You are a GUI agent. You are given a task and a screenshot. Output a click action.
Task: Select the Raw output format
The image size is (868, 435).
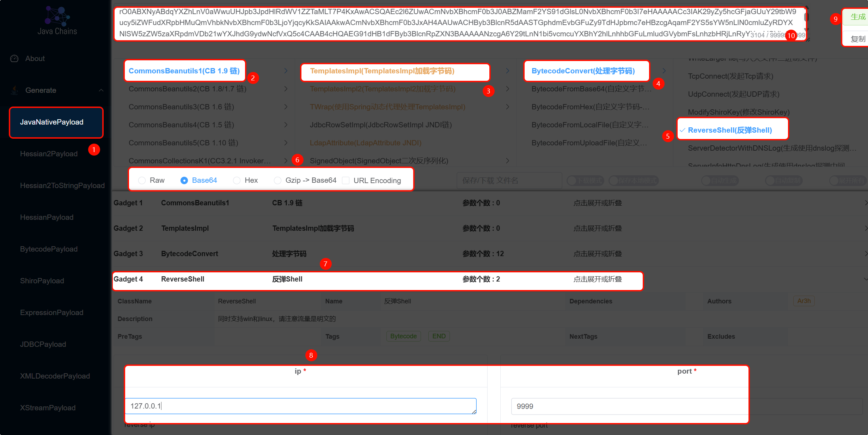pyautogui.click(x=142, y=181)
